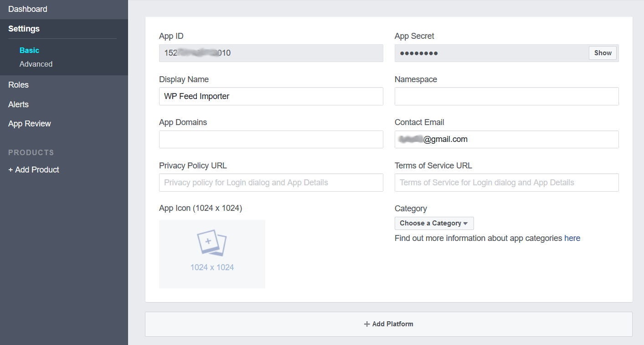
Task: Open Alerts in the sidebar
Action: (18, 105)
